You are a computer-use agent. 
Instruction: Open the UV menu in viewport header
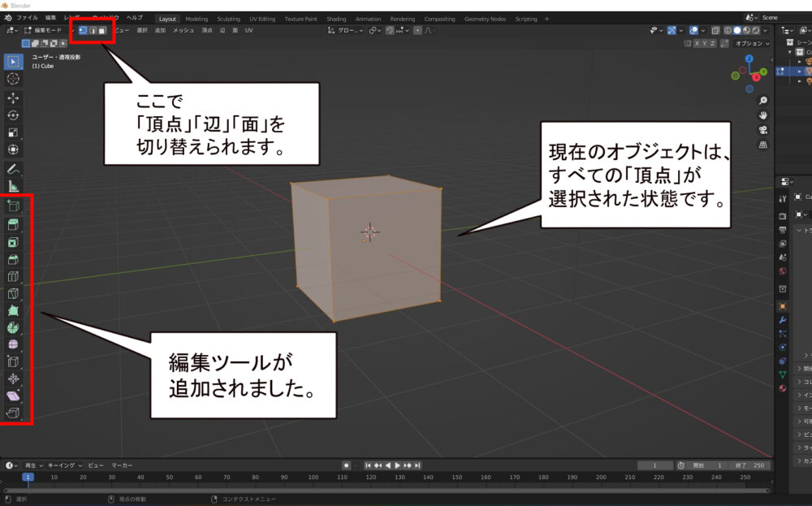[249, 31]
